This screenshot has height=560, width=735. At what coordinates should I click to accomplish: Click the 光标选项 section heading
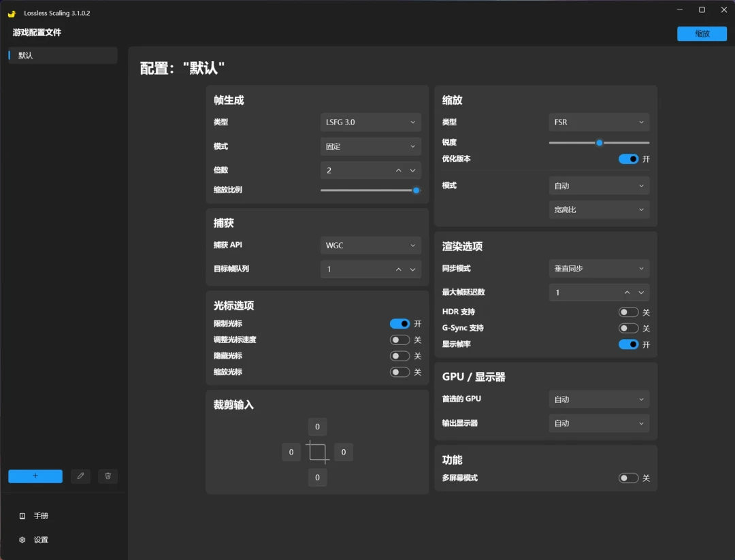[234, 306]
